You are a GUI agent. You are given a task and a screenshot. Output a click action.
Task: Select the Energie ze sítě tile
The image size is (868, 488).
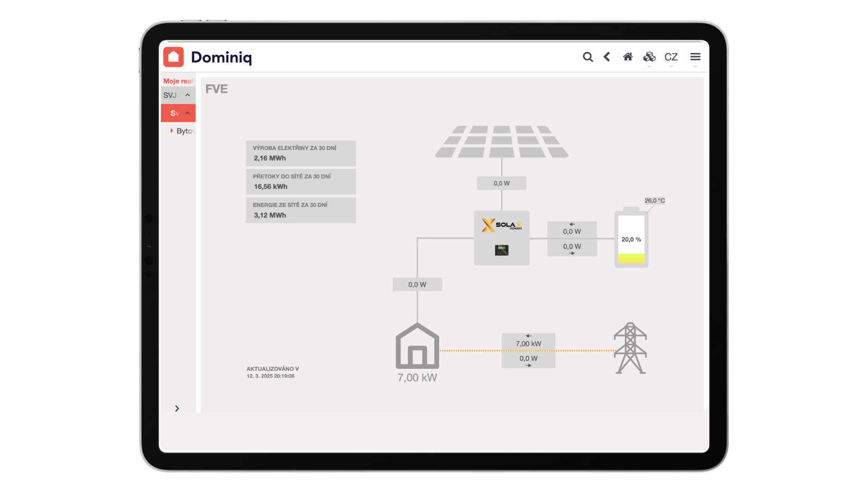tap(301, 210)
